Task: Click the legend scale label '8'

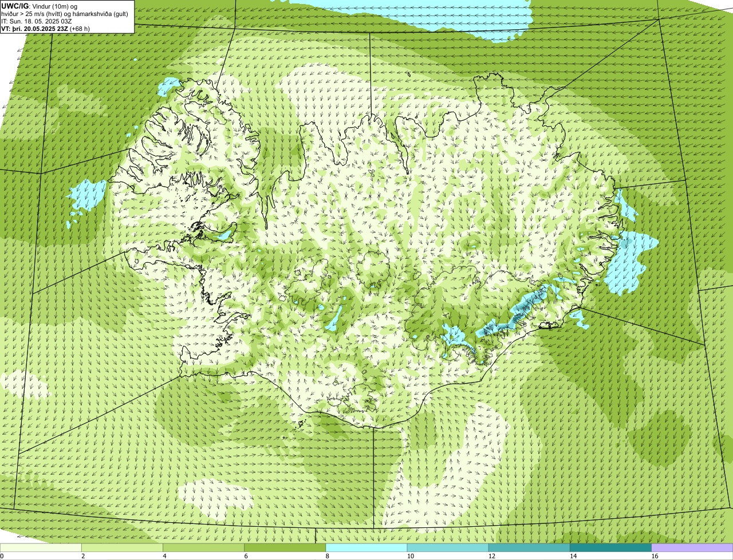Action: click(x=328, y=556)
